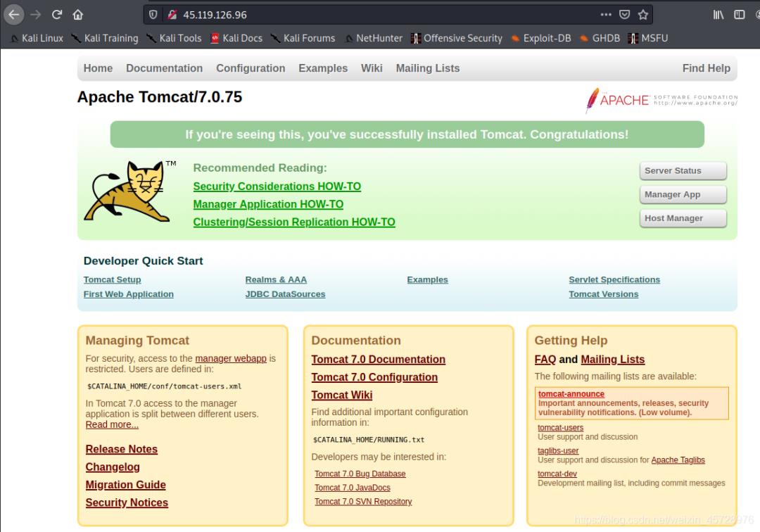Select the Configuration nav item
The width and height of the screenshot is (760, 532).
tap(251, 68)
